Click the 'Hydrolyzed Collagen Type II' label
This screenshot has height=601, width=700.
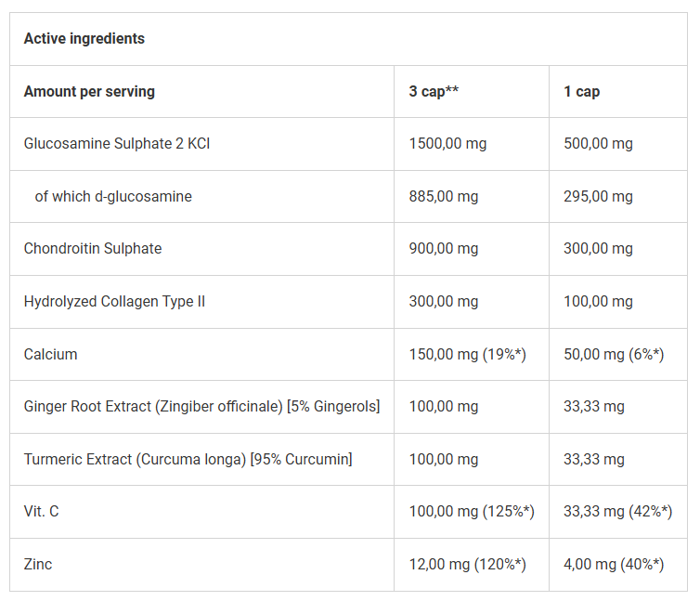[114, 301]
